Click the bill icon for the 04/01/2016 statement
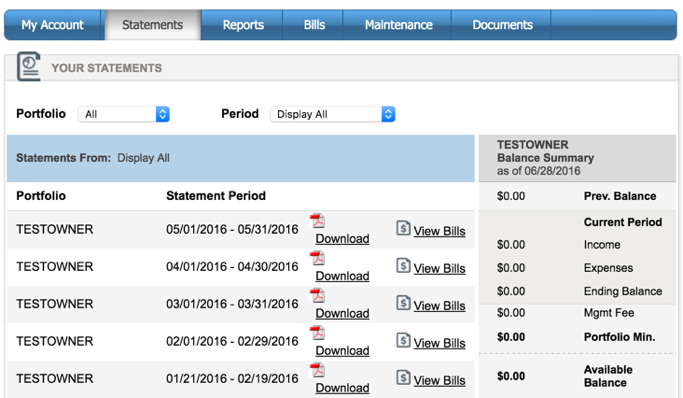The width and height of the screenshot is (683, 398). point(403,265)
